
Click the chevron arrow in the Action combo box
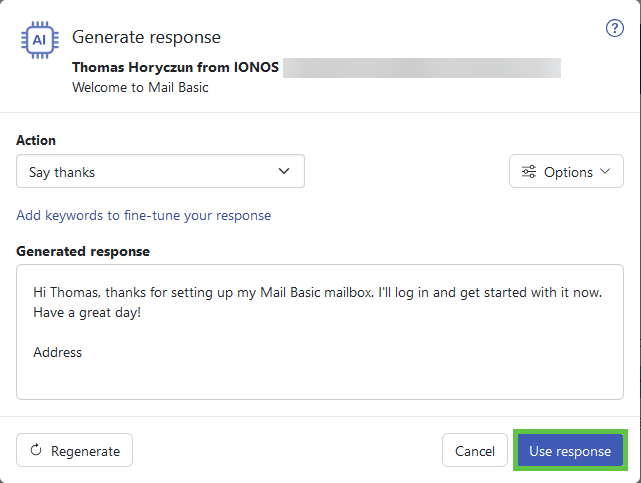[x=284, y=172]
